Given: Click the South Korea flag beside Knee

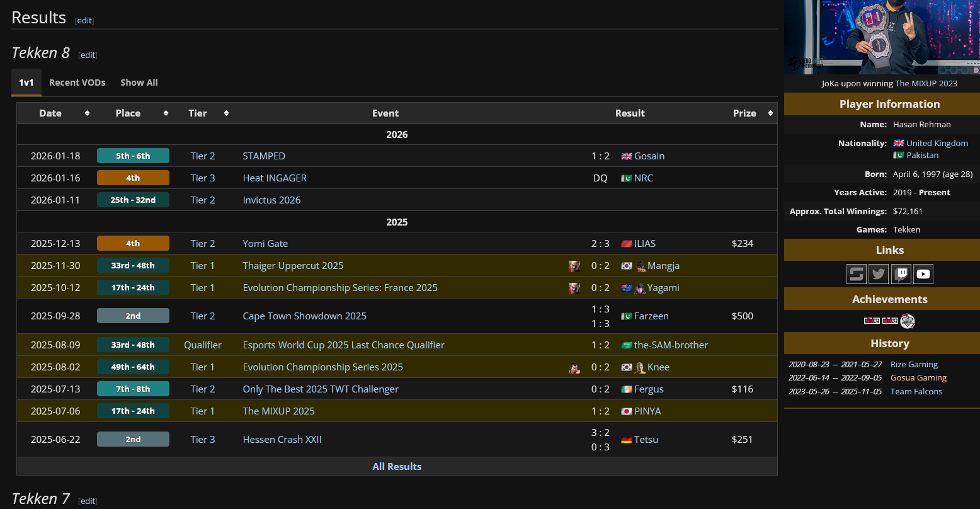Looking at the screenshot, I should point(626,367).
